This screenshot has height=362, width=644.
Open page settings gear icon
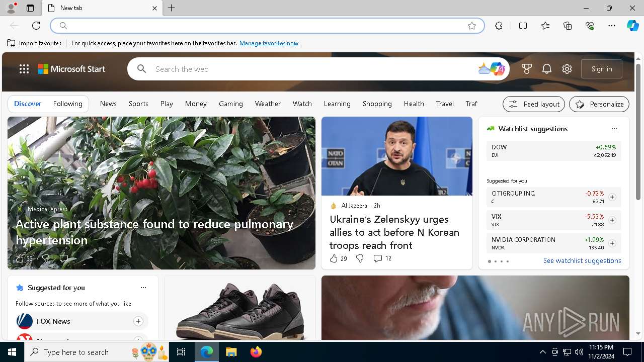click(x=567, y=69)
